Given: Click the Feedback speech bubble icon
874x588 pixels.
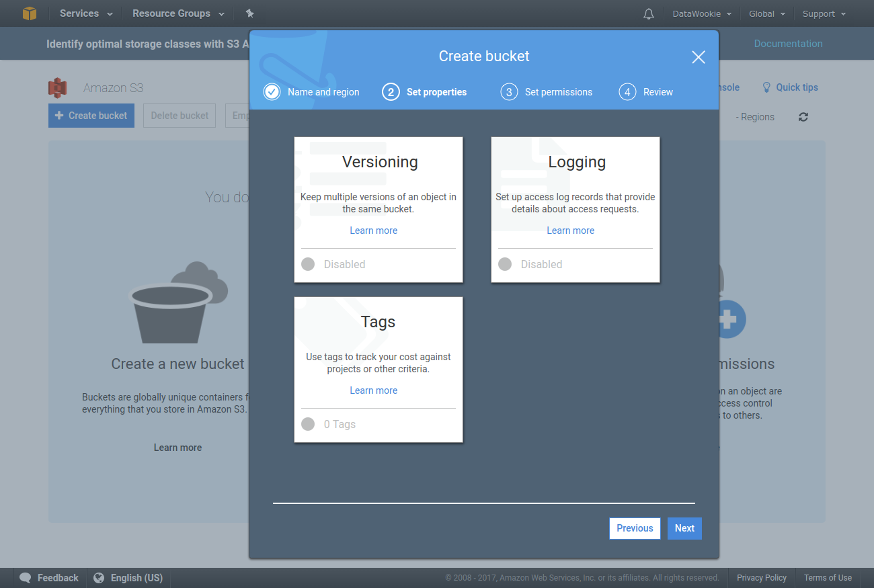Looking at the screenshot, I should (x=26, y=578).
